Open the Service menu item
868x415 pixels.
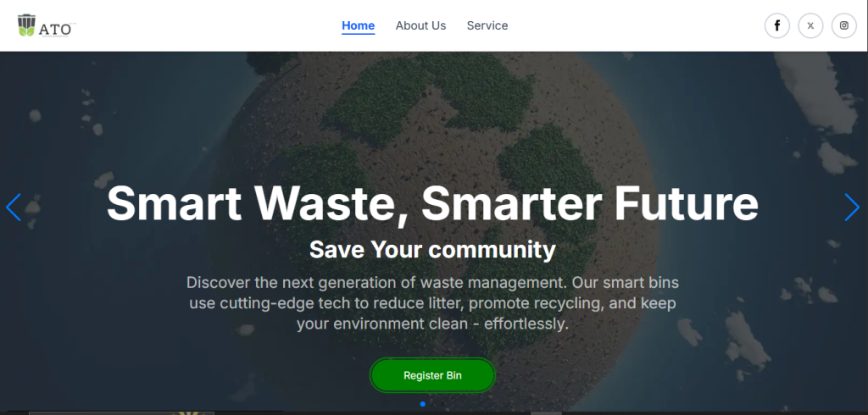(487, 25)
